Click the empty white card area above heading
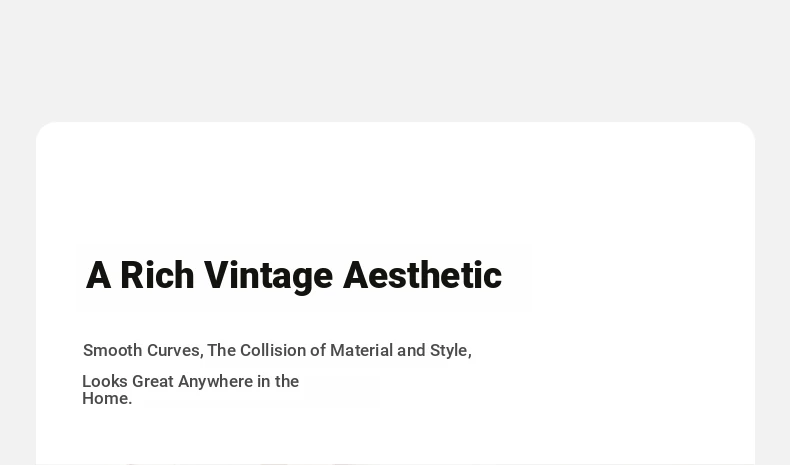Viewport: 790px width, 465px height. point(396,186)
